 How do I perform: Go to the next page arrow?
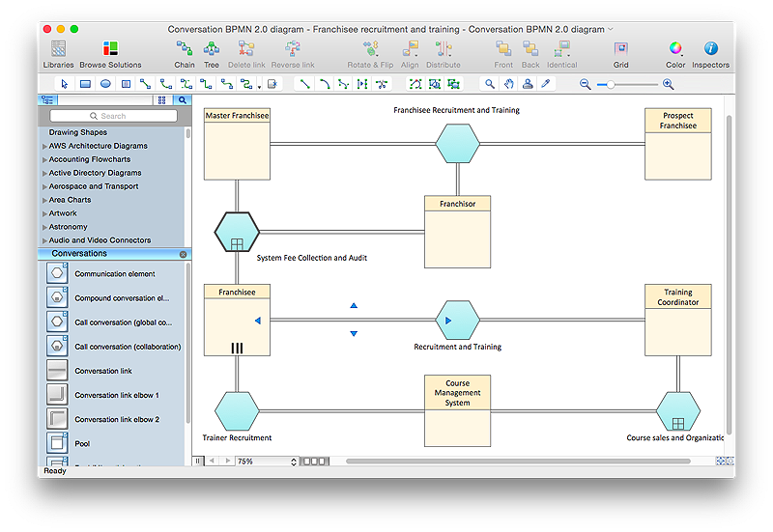tap(227, 462)
